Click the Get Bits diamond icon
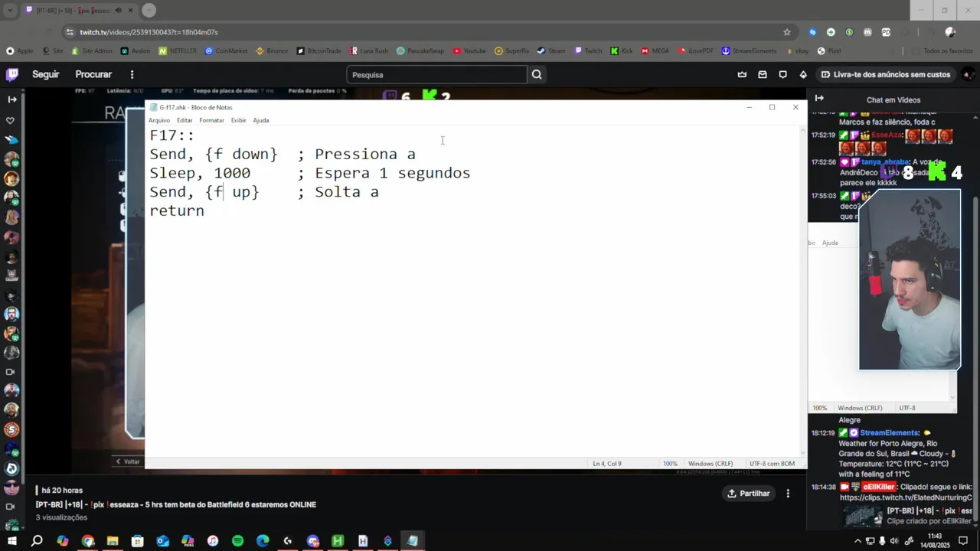Image resolution: width=980 pixels, height=551 pixels. coord(803,74)
